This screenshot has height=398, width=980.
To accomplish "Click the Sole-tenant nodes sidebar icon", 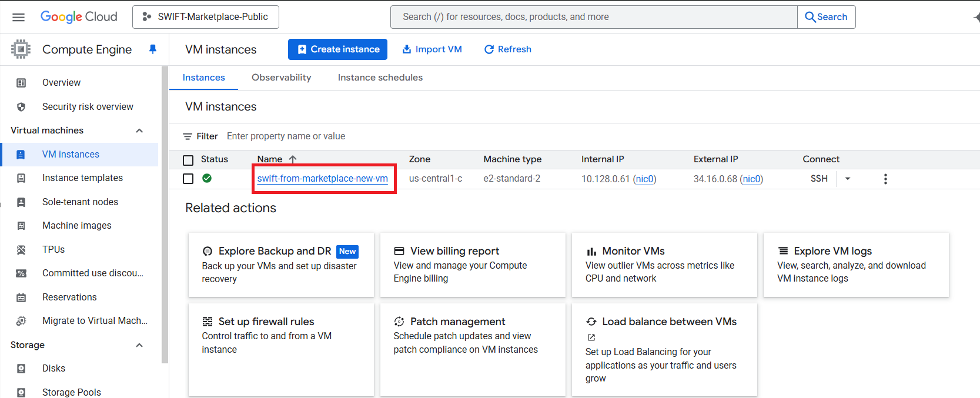I will point(21,202).
